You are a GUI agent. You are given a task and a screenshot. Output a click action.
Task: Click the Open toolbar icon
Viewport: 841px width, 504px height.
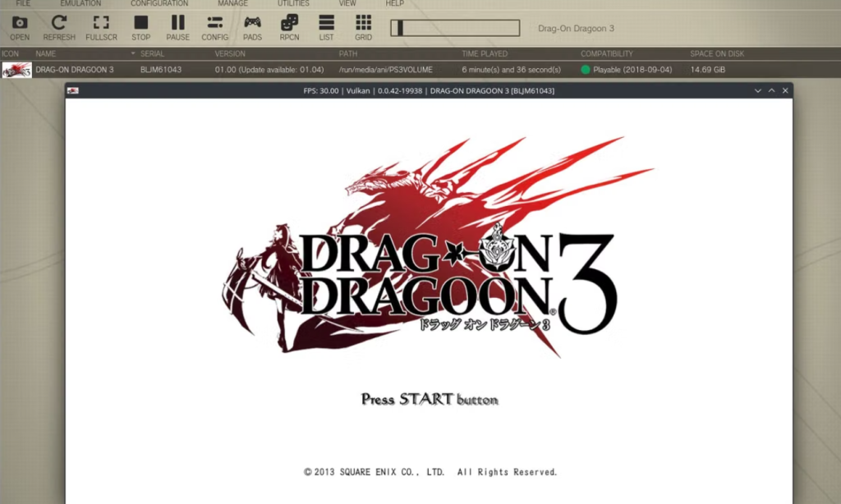[20, 28]
